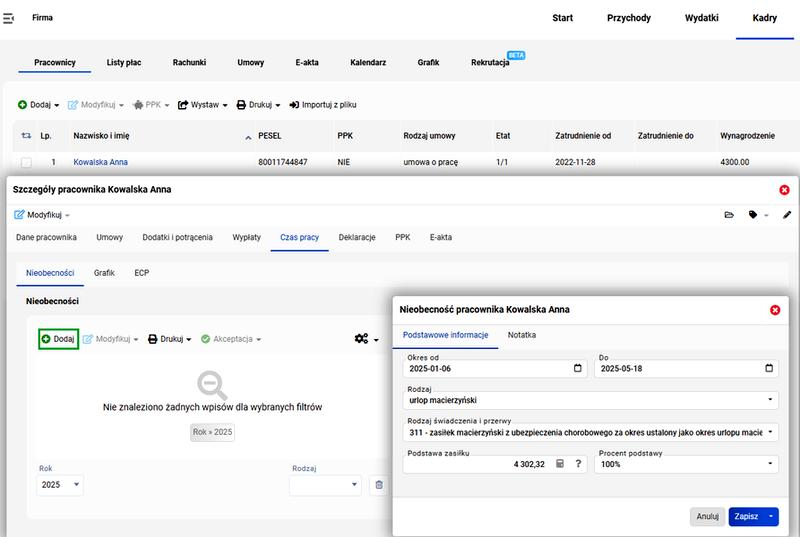Switch to the Notatka tab
This screenshot has height=537, width=800.
[x=521, y=335]
